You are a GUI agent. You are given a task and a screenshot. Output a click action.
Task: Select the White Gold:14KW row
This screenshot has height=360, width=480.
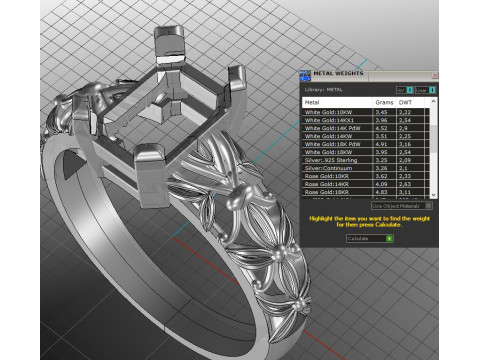click(x=366, y=136)
